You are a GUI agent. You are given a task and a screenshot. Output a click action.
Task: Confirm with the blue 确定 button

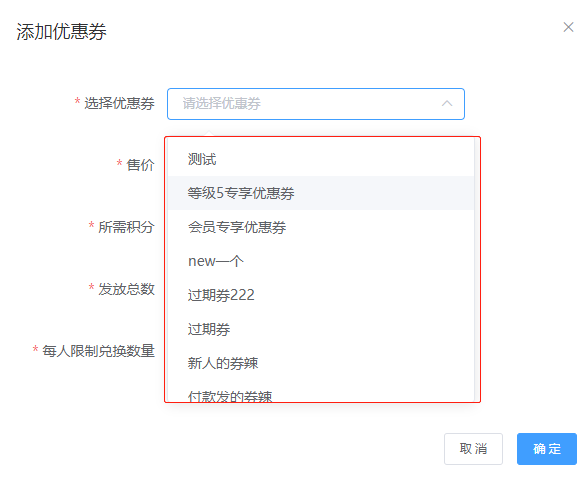547,449
